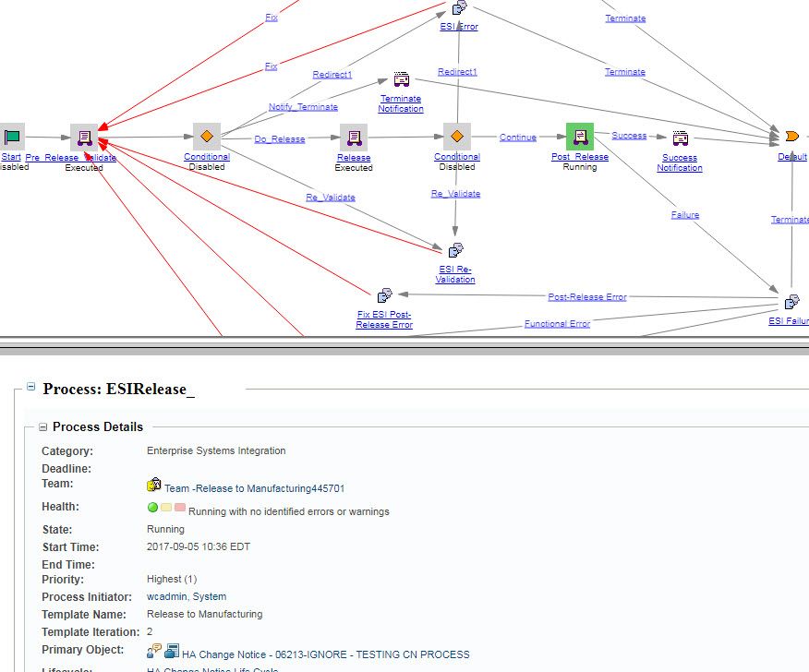Click the Functional Error transition link
The width and height of the screenshot is (809, 672).
coord(557,324)
